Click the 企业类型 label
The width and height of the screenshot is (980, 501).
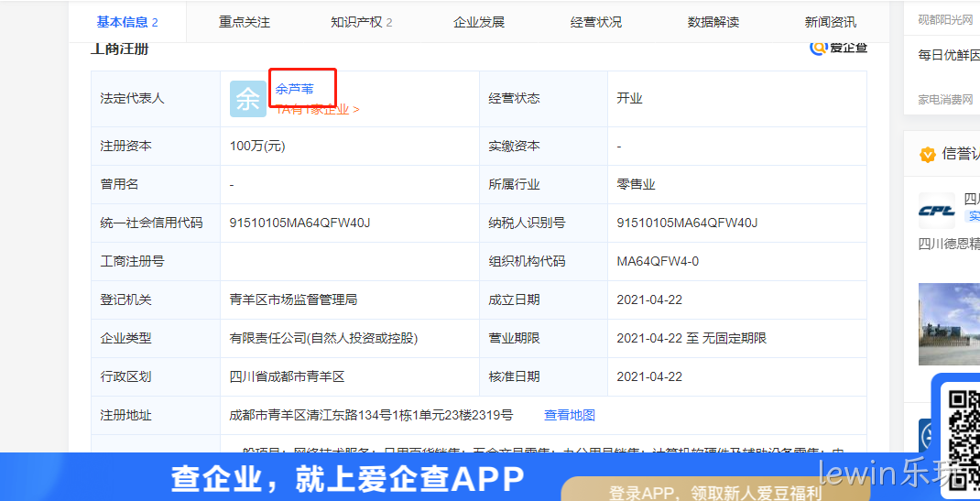point(125,339)
